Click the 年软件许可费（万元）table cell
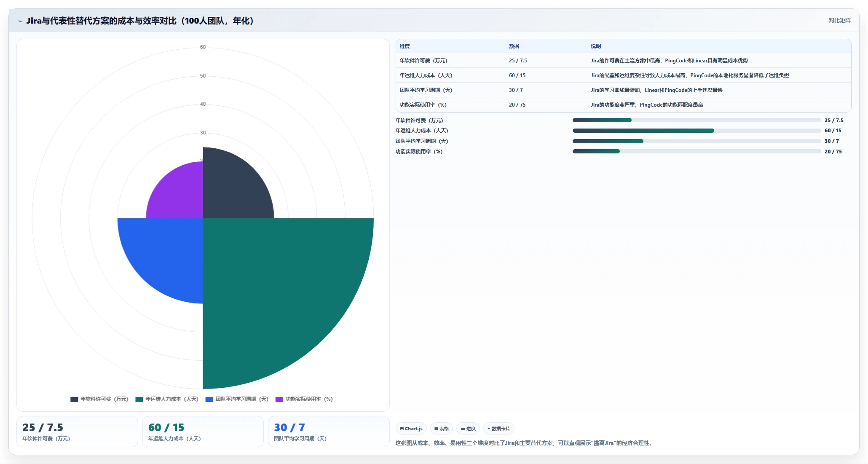Image resolution: width=868 pixels, height=464 pixels. point(423,61)
